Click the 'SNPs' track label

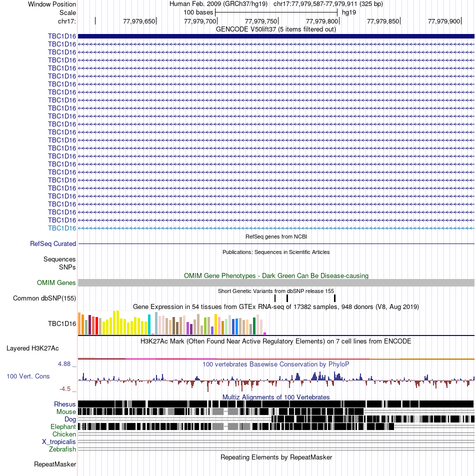point(67,267)
